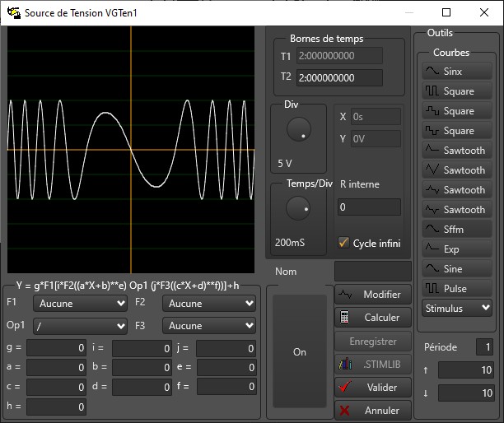Focus the R interne input field
The height and width of the screenshot is (423, 504).
click(x=370, y=207)
